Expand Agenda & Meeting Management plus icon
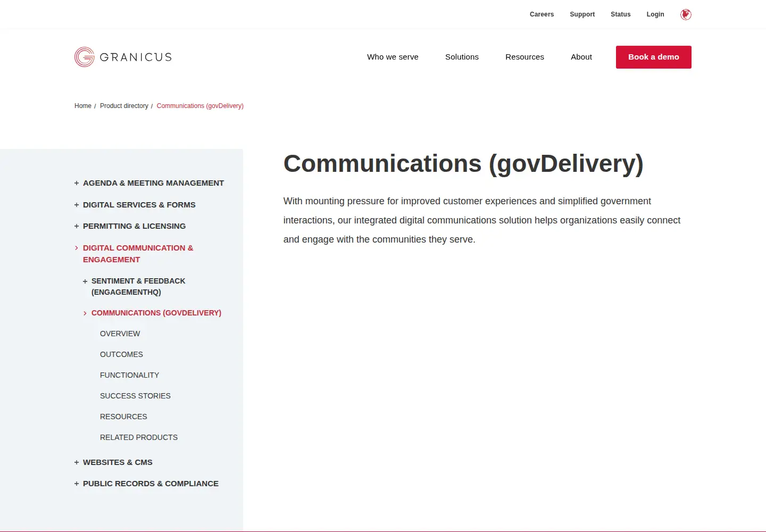 [x=77, y=183]
